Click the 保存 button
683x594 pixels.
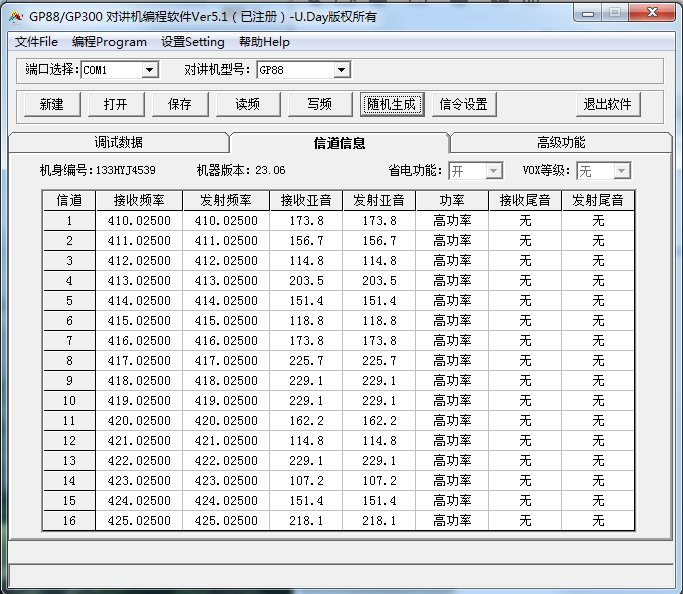pos(180,104)
